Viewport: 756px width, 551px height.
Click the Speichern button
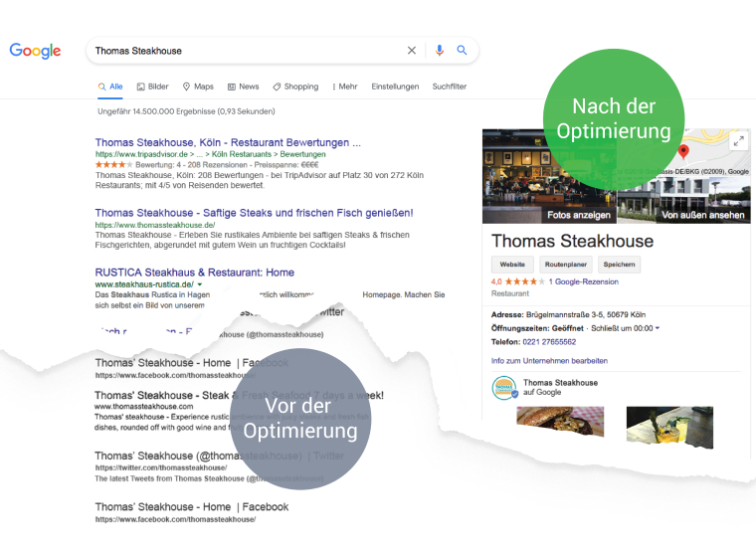click(619, 265)
